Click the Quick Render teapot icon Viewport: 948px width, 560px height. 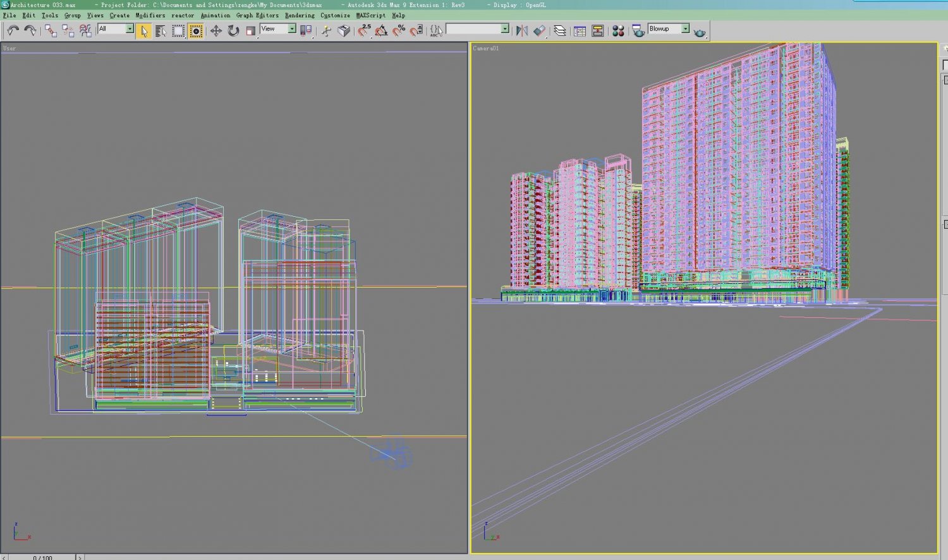tap(698, 30)
